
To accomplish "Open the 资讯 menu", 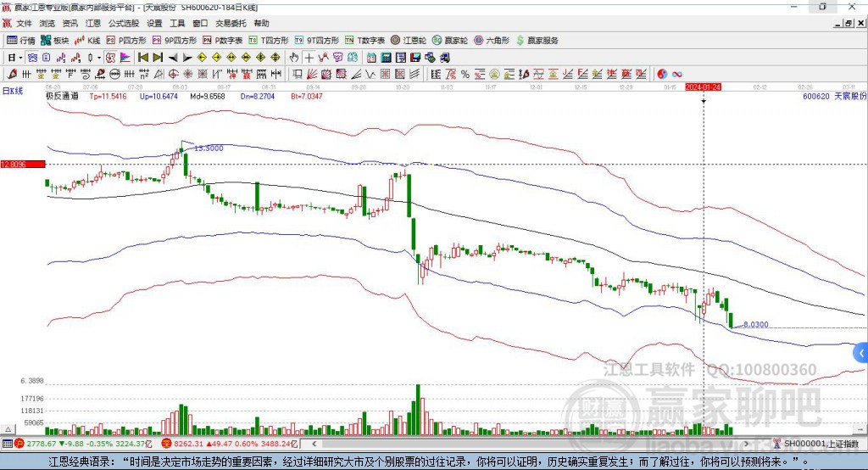I will [x=70, y=23].
